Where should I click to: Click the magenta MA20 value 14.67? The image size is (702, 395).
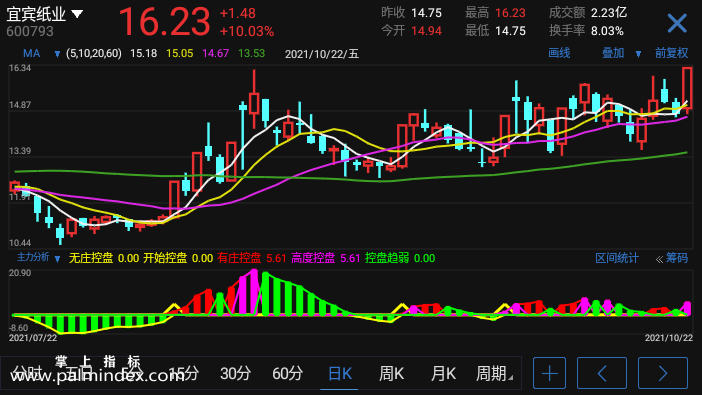pyautogui.click(x=215, y=54)
